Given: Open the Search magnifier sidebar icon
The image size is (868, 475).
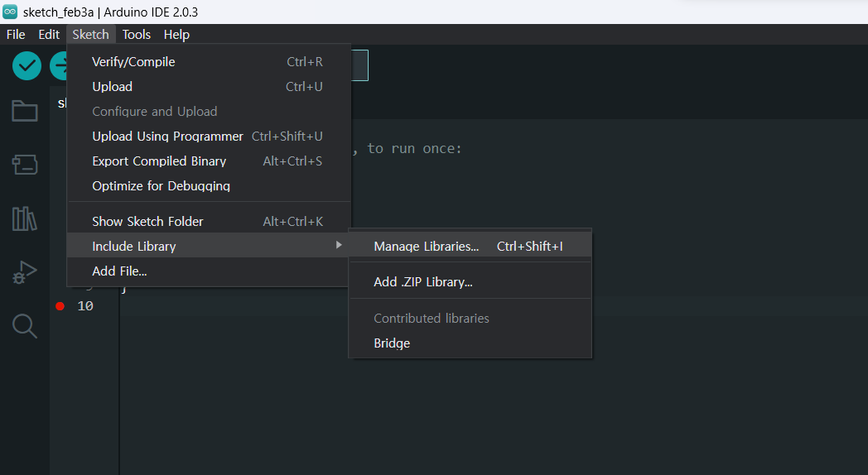Looking at the screenshot, I should pos(24,326).
